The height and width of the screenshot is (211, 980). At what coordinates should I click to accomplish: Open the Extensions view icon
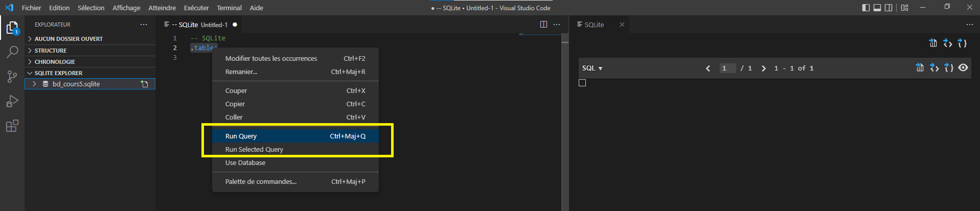pyautogui.click(x=12, y=126)
